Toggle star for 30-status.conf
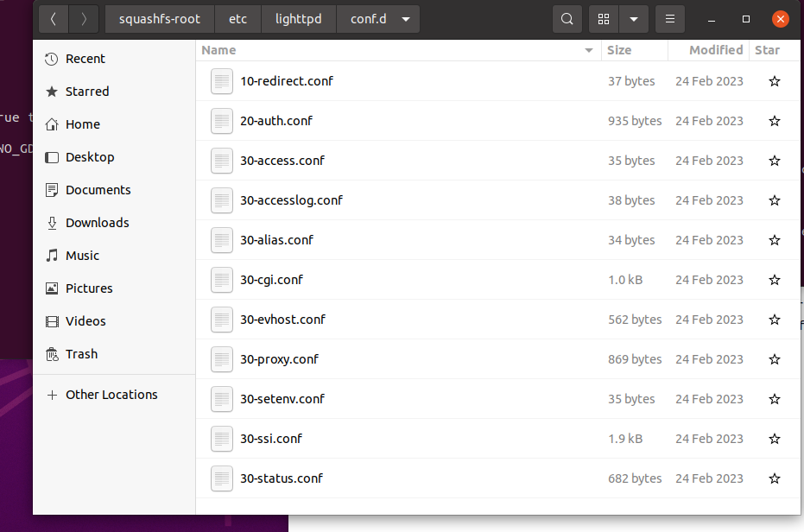Viewport: 804px width, 532px height. (775, 478)
